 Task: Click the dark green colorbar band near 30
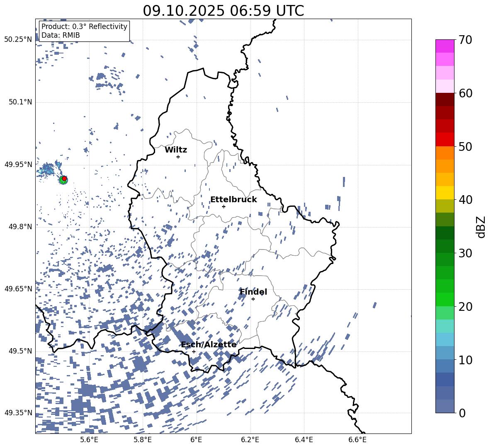[x=445, y=246]
